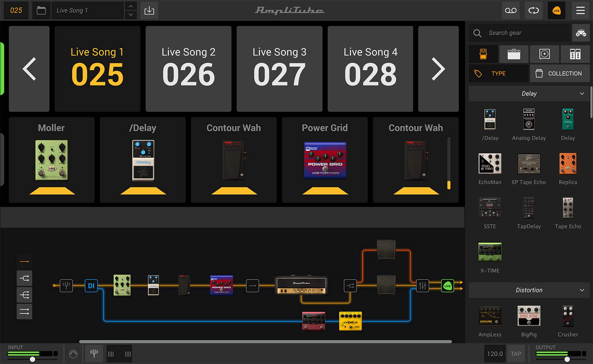The height and width of the screenshot is (364, 593).
Task: Step preset down with the arrow
Action: (131, 14)
